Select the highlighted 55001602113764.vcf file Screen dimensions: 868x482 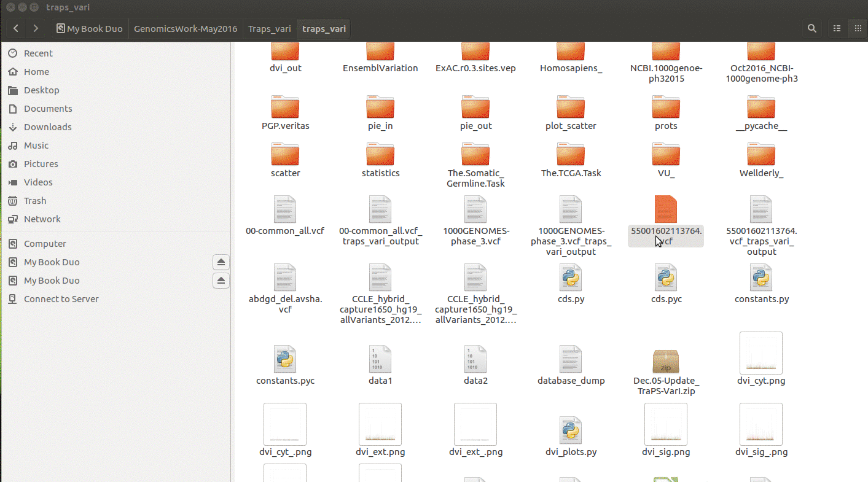click(666, 221)
